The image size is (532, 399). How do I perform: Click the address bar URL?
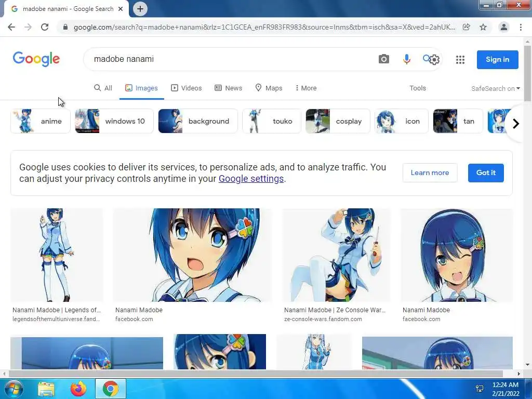coord(264,27)
